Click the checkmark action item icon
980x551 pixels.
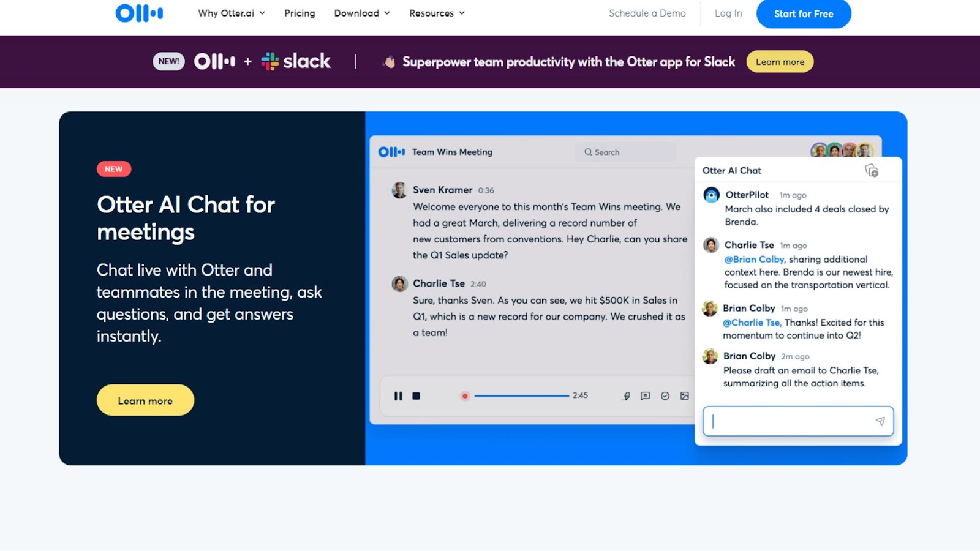[665, 396]
